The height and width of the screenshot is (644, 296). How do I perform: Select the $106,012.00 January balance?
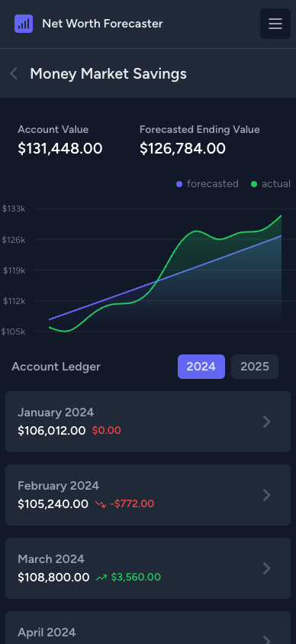coord(52,431)
